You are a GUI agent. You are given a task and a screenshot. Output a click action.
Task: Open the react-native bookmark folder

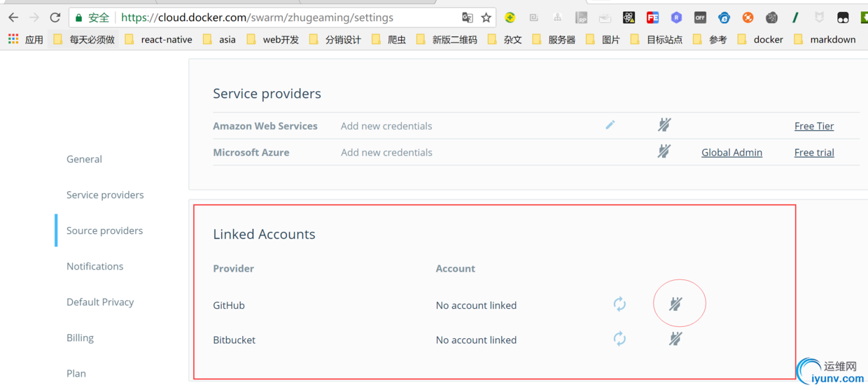(x=158, y=39)
